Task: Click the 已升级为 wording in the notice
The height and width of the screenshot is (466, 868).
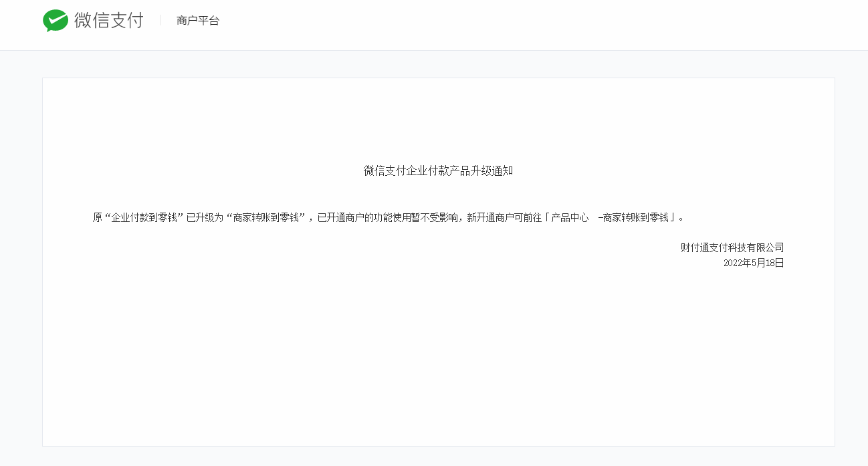Action: pyautogui.click(x=205, y=218)
